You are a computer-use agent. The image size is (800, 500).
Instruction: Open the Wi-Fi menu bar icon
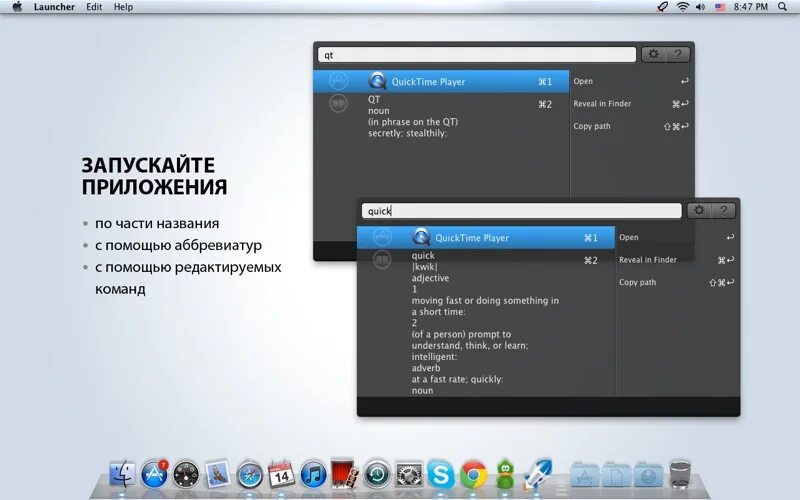click(683, 7)
